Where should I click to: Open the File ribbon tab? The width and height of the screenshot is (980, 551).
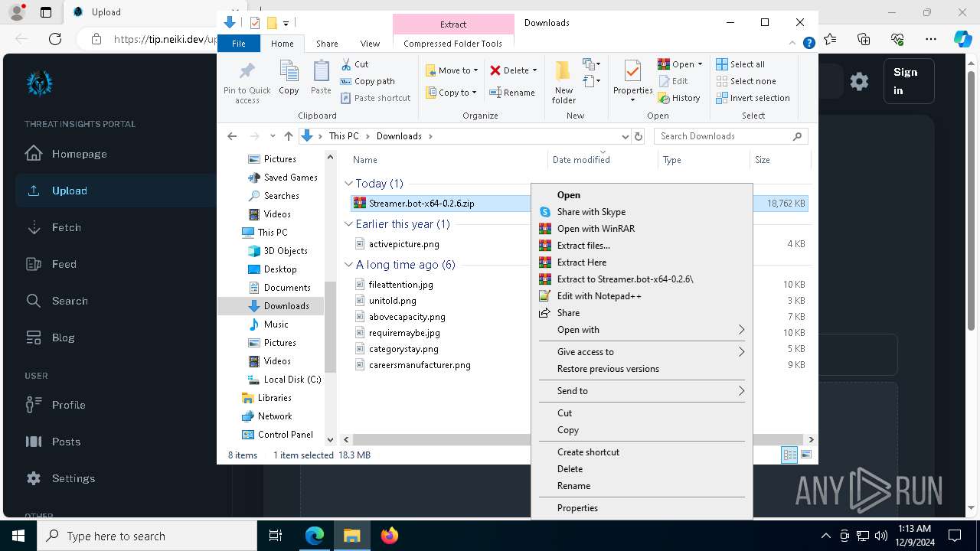point(239,44)
